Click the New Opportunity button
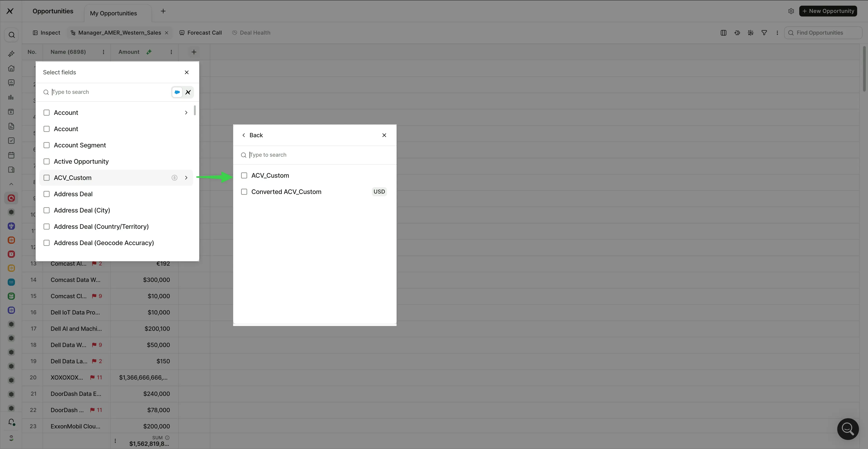The width and height of the screenshot is (868, 449). pos(828,11)
